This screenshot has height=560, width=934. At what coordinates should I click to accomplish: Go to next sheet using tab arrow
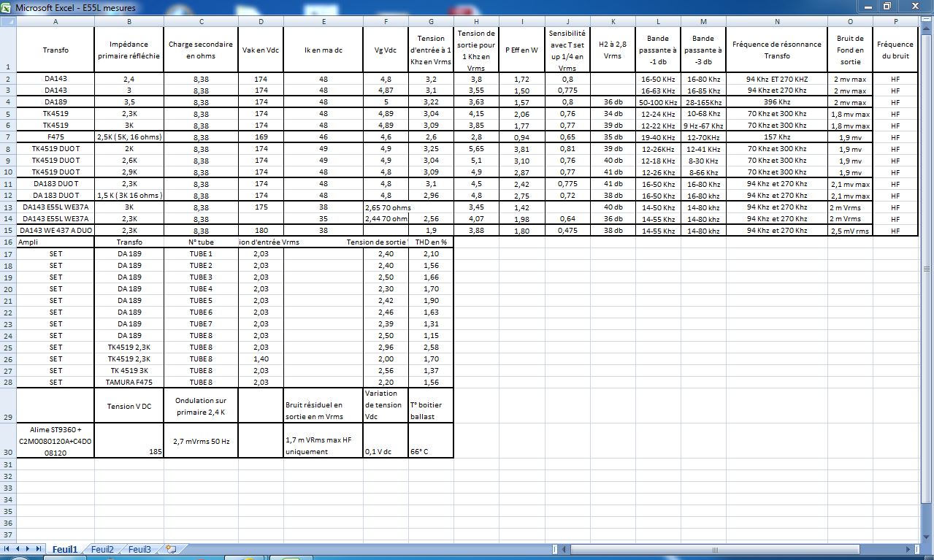click(28, 549)
